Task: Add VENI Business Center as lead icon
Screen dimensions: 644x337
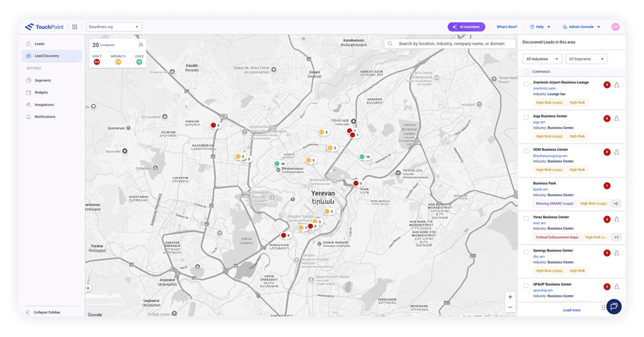Action: [x=617, y=152]
